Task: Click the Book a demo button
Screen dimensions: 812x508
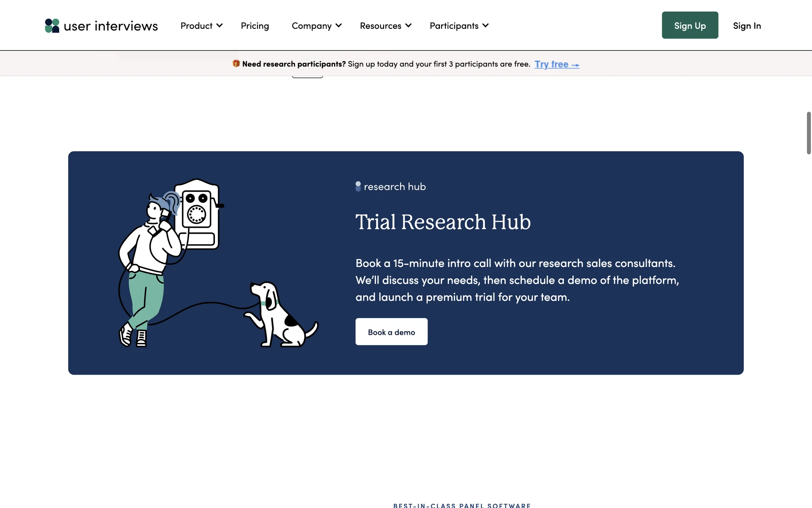Action: [391, 332]
